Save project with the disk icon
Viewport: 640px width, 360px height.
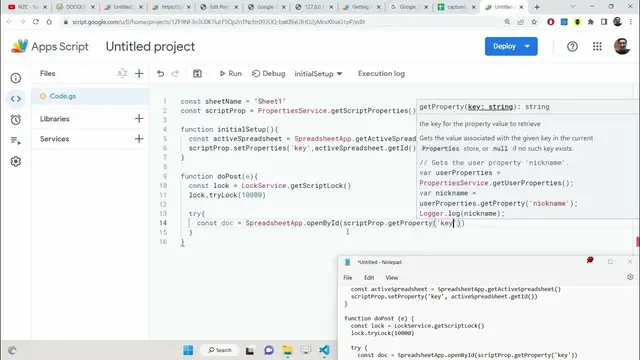click(197, 73)
